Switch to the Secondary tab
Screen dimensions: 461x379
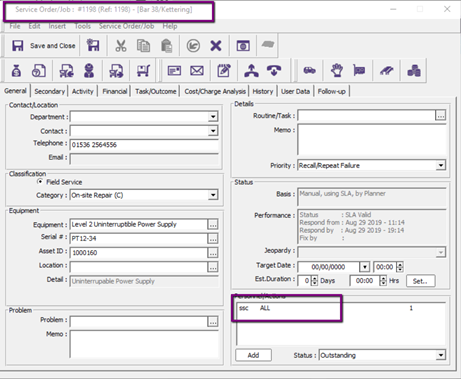tap(49, 91)
